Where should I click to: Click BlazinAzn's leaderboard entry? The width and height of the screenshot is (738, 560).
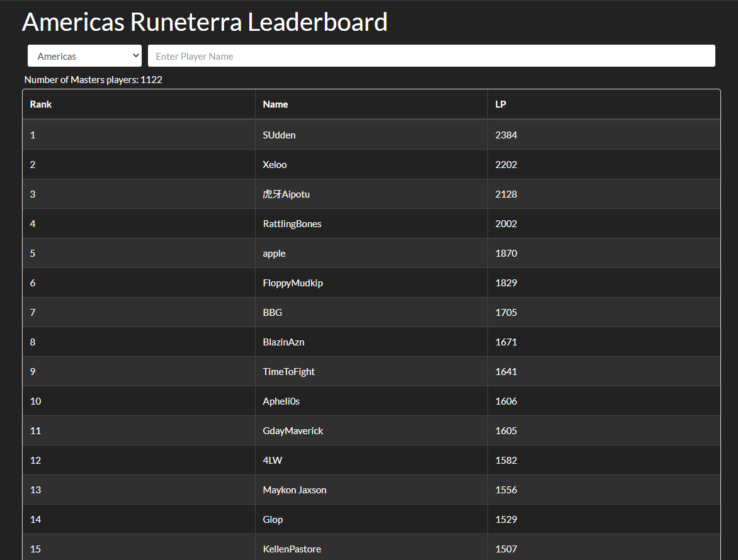point(283,342)
